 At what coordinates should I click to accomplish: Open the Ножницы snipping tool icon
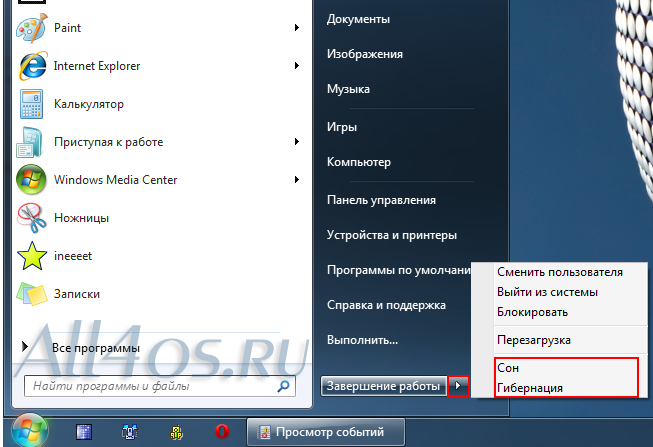[31, 218]
